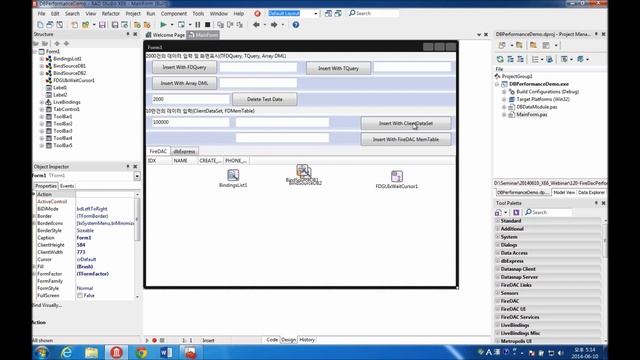Click Insert With FDQuery button

[x=184, y=67]
